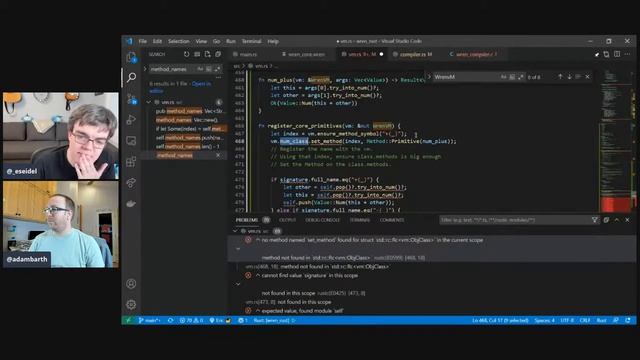The width and height of the screenshot is (640, 360).
Task: Open the Live Share view icon
Action: (131, 182)
